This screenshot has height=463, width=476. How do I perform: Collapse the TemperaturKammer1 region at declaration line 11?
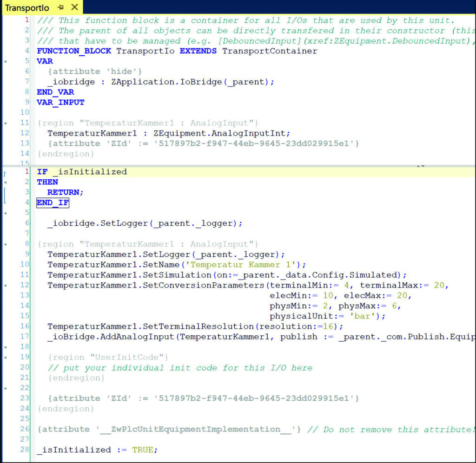tap(6, 123)
